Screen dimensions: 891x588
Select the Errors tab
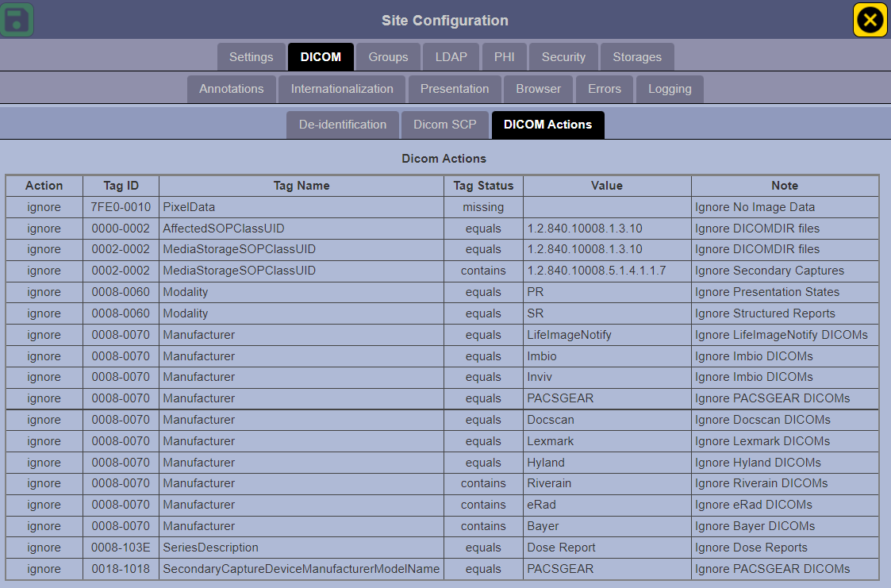coord(605,88)
